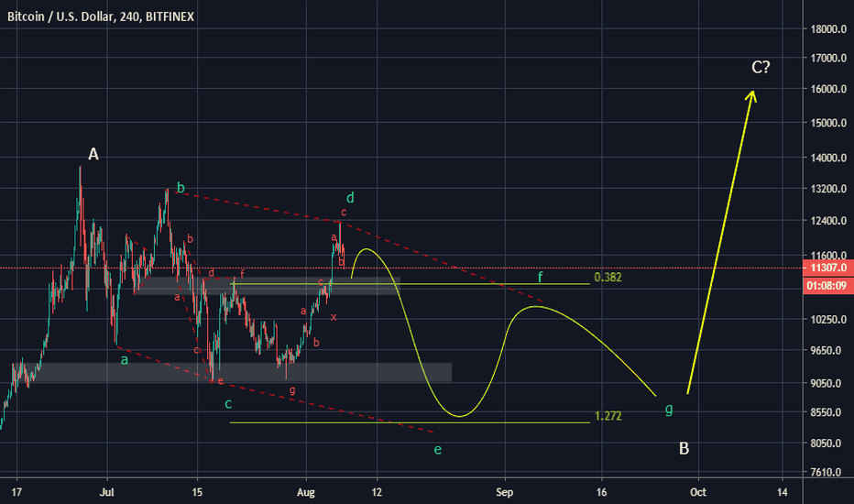The height and width of the screenshot is (504, 854).
Task: Click the red g sub-wave label
Action: coord(292,389)
